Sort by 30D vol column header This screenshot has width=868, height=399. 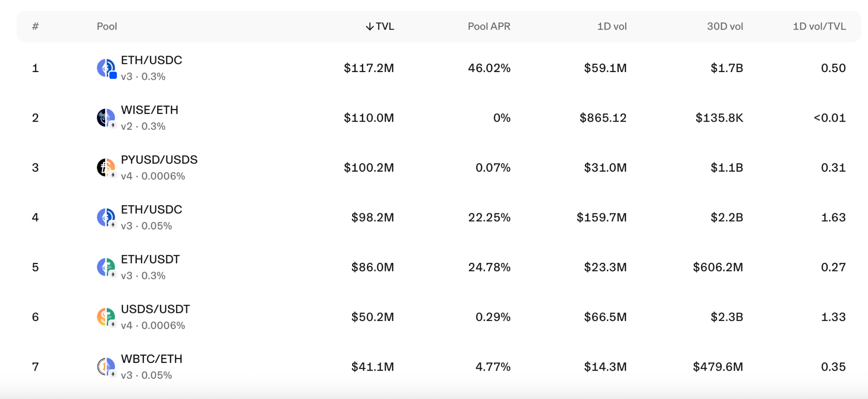(725, 26)
